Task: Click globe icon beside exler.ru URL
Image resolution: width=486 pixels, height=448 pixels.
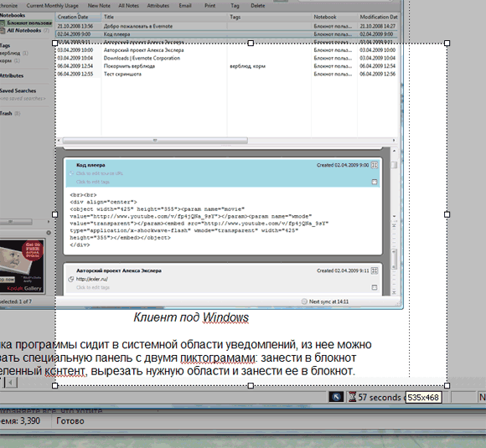Action: click(71, 279)
